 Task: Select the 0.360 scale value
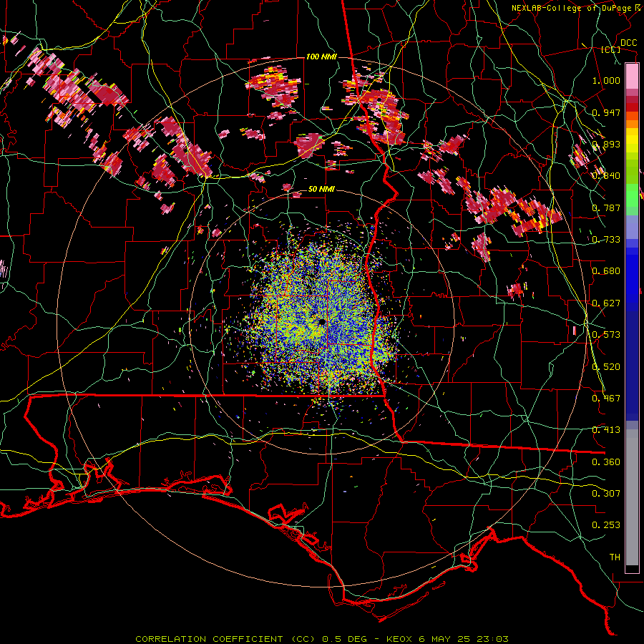pyautogui.click(x=606, y=462)
